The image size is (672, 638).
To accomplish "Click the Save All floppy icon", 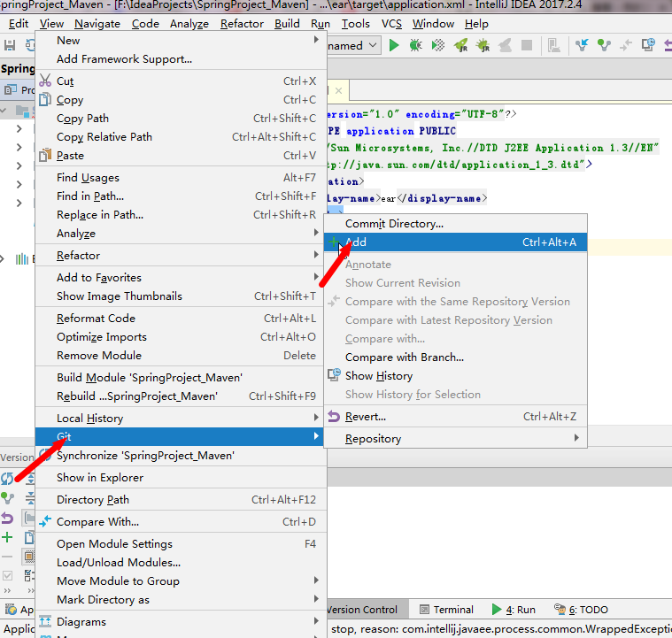I will tap(10, 45).
